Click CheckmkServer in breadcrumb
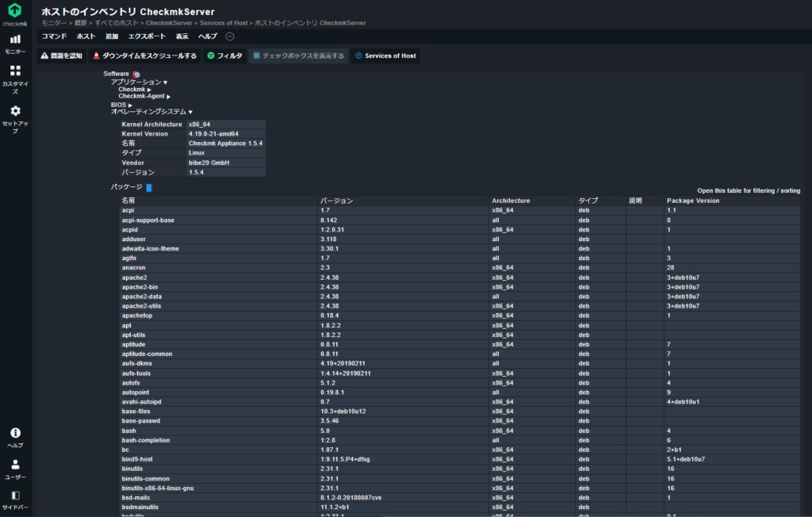812x517 pixels. point(169,23)
